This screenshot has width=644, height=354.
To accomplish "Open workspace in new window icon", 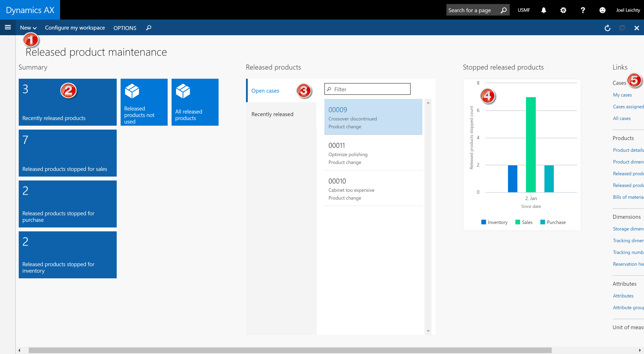I will coord(622,28).
